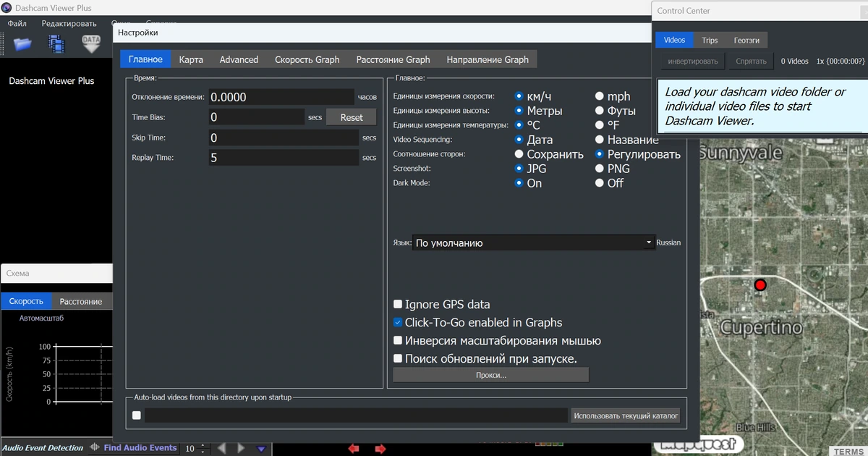Click the purple down triangle in audio bar
868x456 pixels.
coord(261,449)
